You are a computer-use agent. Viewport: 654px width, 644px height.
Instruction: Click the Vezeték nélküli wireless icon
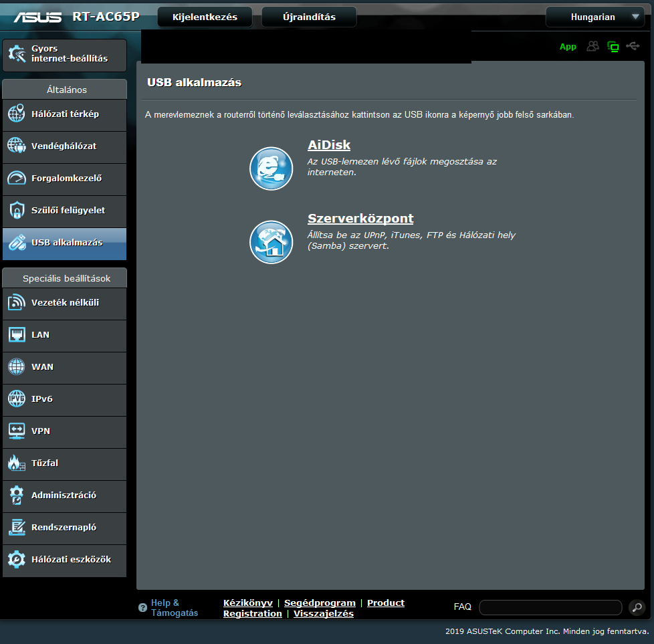pyautogui.click(x=17, y=302)
